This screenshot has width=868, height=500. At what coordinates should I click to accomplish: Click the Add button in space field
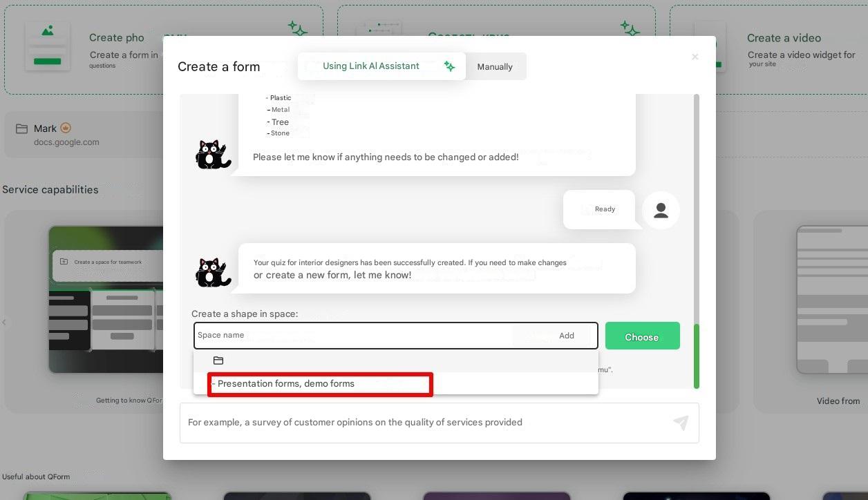[x=566, y=336]
